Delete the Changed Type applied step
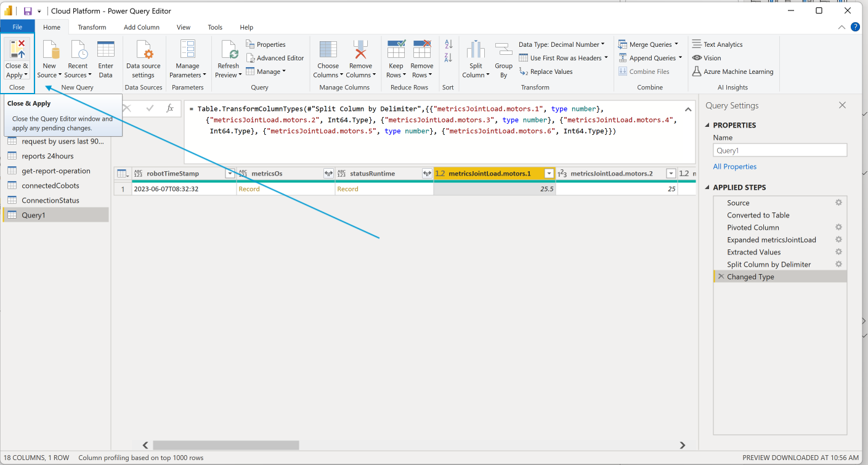This screenshot has width=868, height=465. (x=721, y=276)
